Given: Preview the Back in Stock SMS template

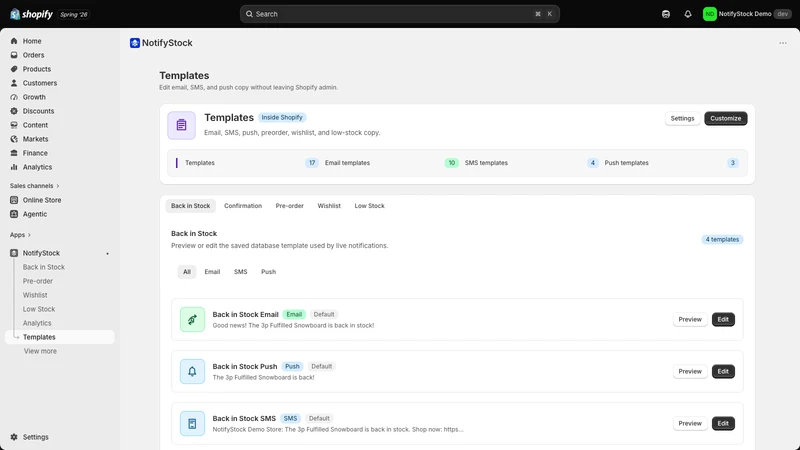Looking at the screenshot, I should (x=690, y=423).
